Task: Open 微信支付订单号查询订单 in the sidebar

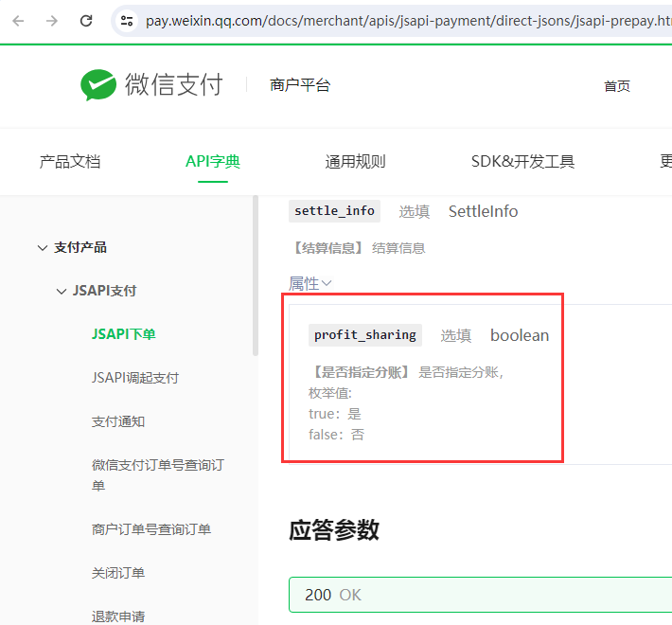Action: [158, 475]
